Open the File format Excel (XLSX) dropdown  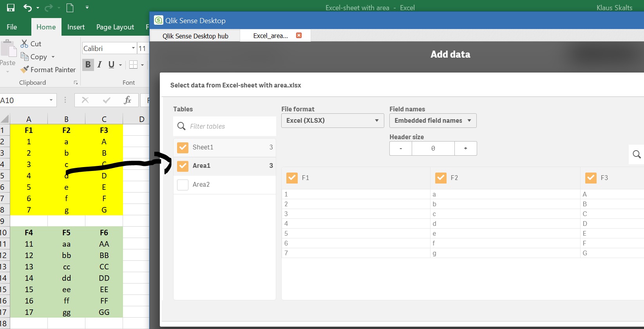[x=333, y=120]
